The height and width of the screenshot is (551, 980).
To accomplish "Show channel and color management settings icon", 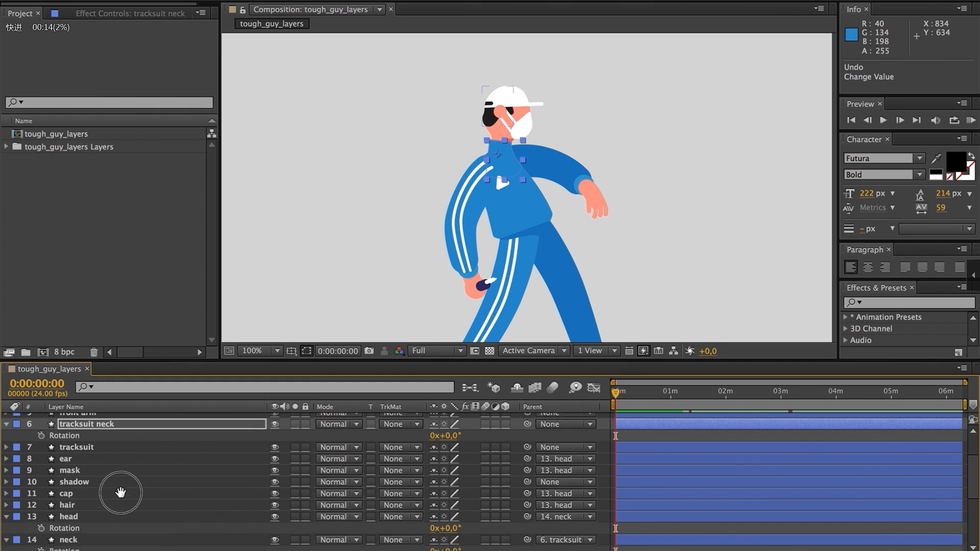I will (399, 351).
